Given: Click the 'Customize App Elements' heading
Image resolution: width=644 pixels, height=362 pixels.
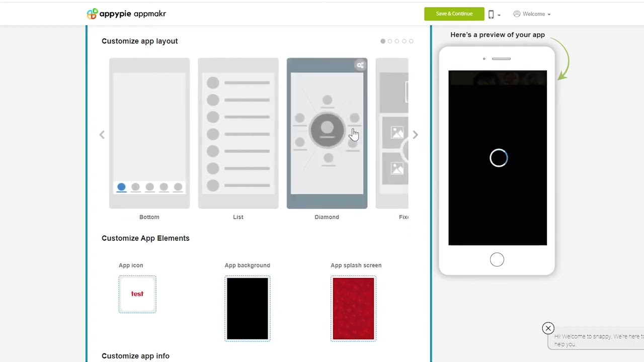Looking at the screenshot, I should point(145,238).
